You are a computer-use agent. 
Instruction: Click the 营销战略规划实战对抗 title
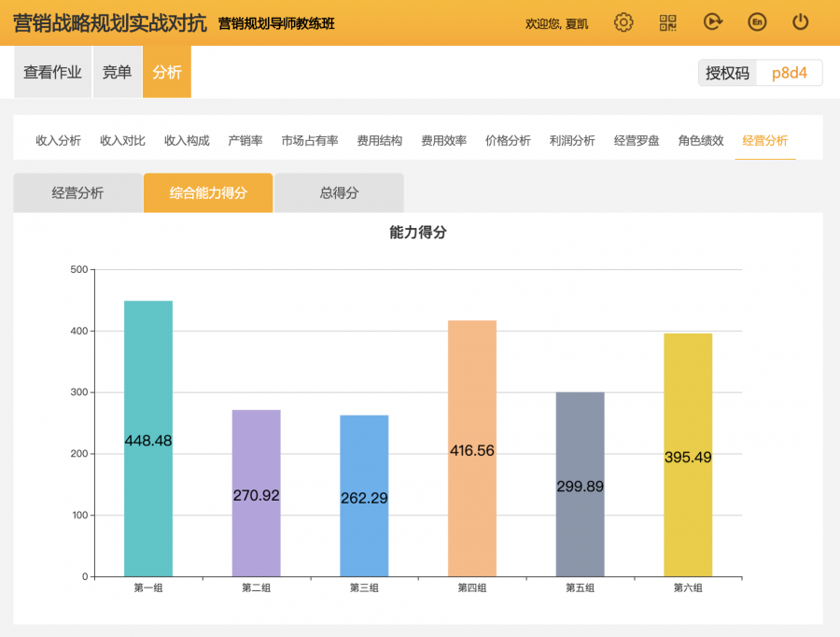[110, 23]
